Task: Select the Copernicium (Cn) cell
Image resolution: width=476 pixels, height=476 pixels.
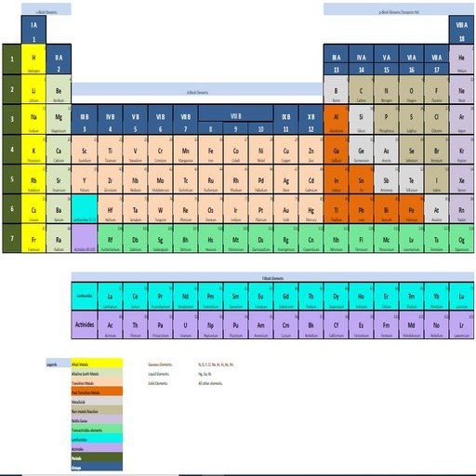Action: click(311, 238)
